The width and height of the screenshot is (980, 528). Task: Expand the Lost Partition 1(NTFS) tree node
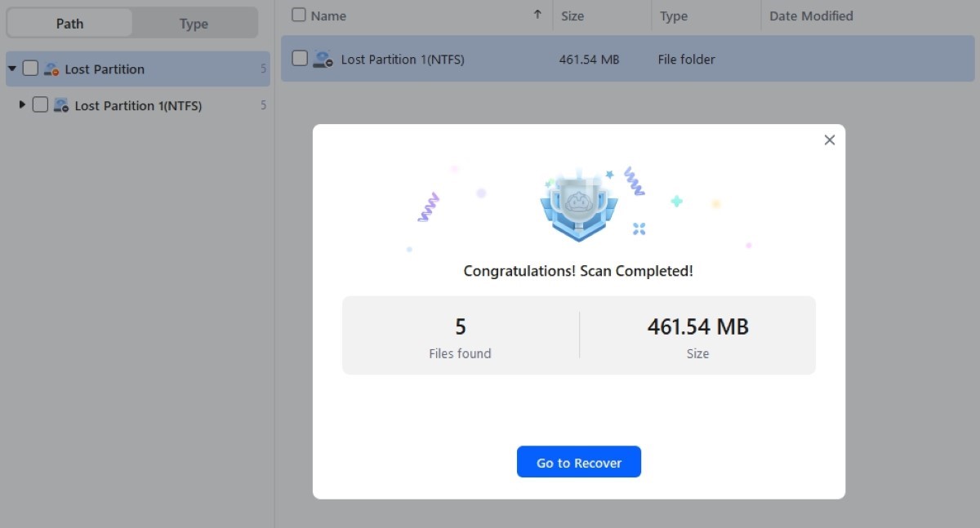point(22,105)
